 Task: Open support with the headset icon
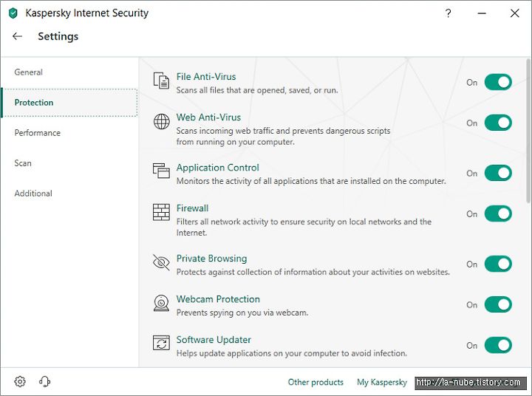45,381
